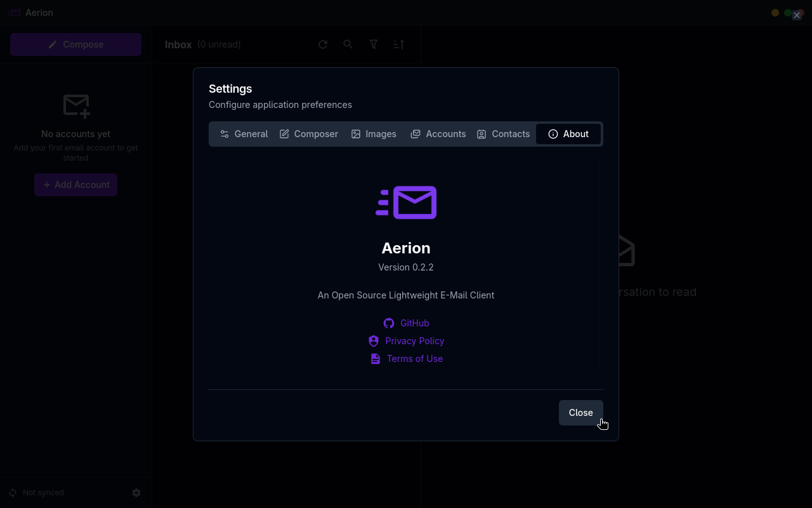The height and width of the screenshot is (508, 812).
Task: Click the X button at top right
Action: [x=797, y=15]
